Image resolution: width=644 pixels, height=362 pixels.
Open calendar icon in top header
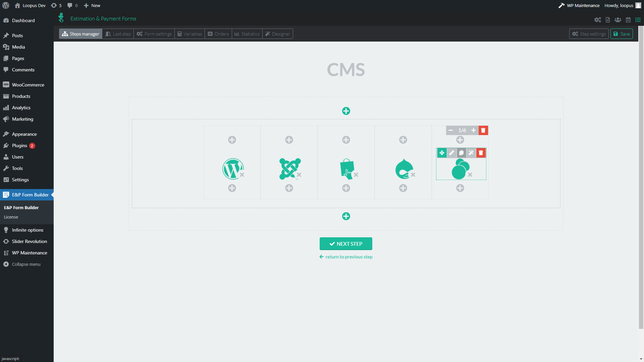(628, 20)
